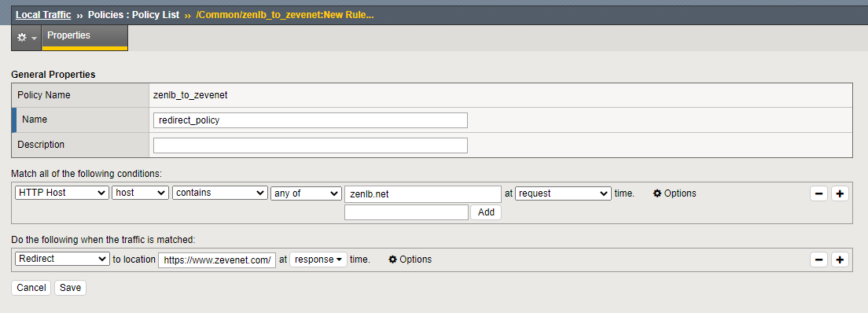
Task: Change the 'contains' comparison dropdown
Action: [x=220, y=193]
